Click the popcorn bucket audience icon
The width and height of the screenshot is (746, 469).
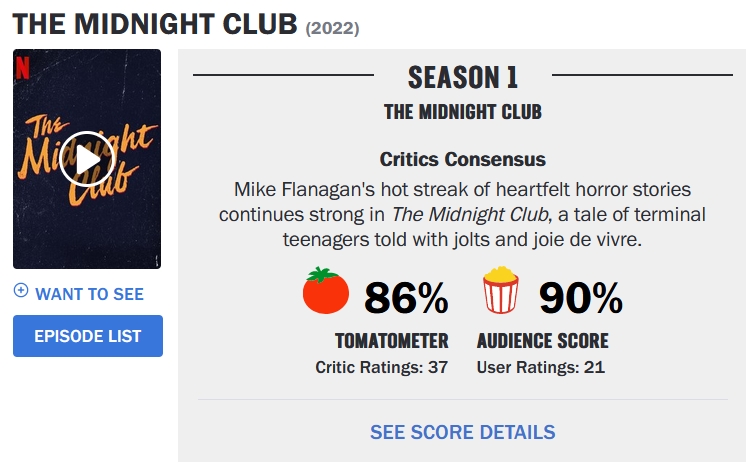pyautogui.click(x=500, y=291)
